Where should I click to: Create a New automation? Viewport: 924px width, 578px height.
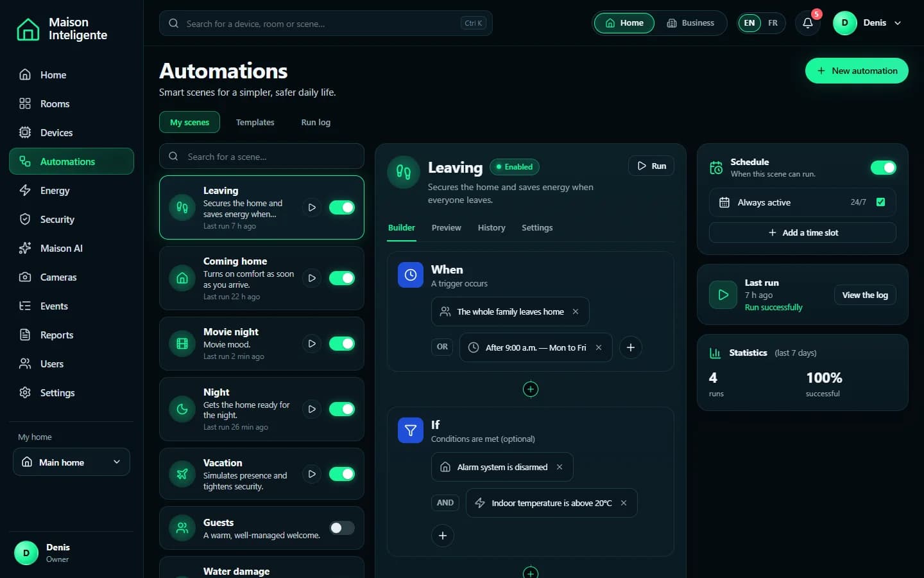pyautogui.click(x=857, y=71)
